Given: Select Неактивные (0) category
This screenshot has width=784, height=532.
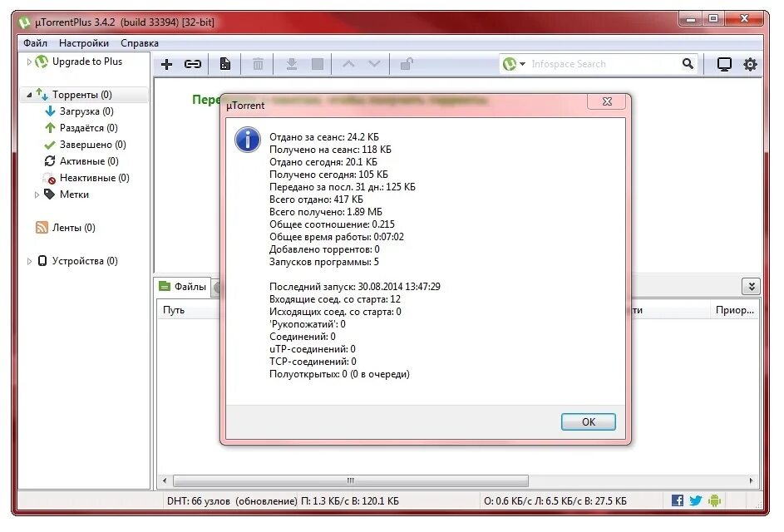Looking at the screenshot, I should (95, 178).
